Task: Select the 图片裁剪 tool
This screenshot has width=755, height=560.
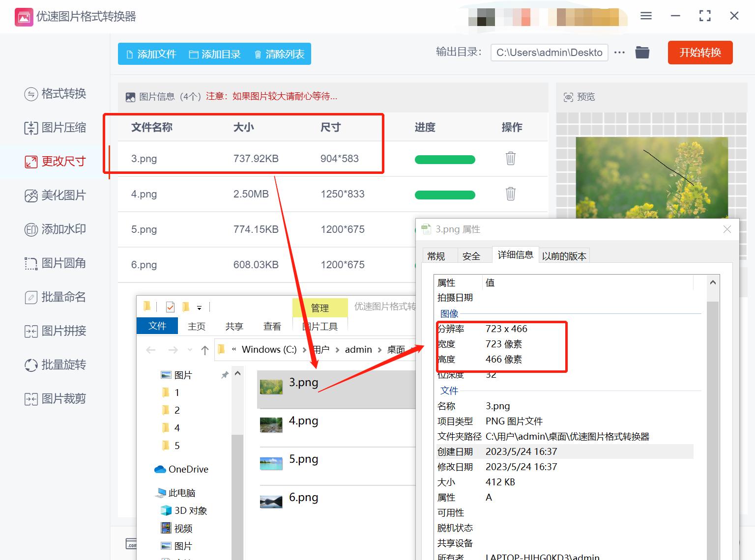Action: point(55,398)
